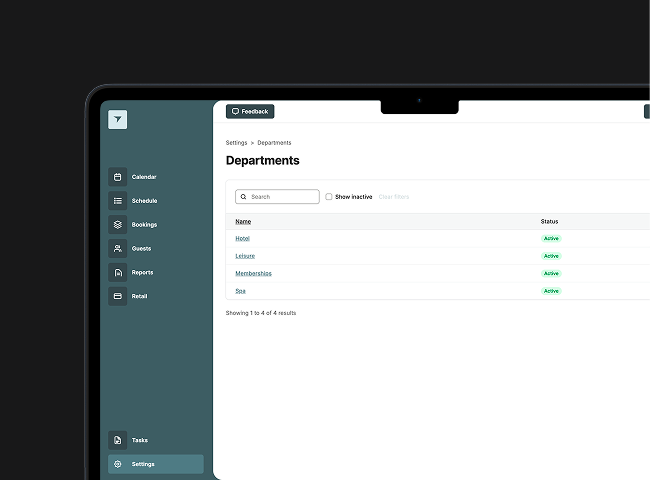Click the Guests person icon
The height and width of the screenshot is (480, 650).
pyautogui.click(x=117, y=248)
